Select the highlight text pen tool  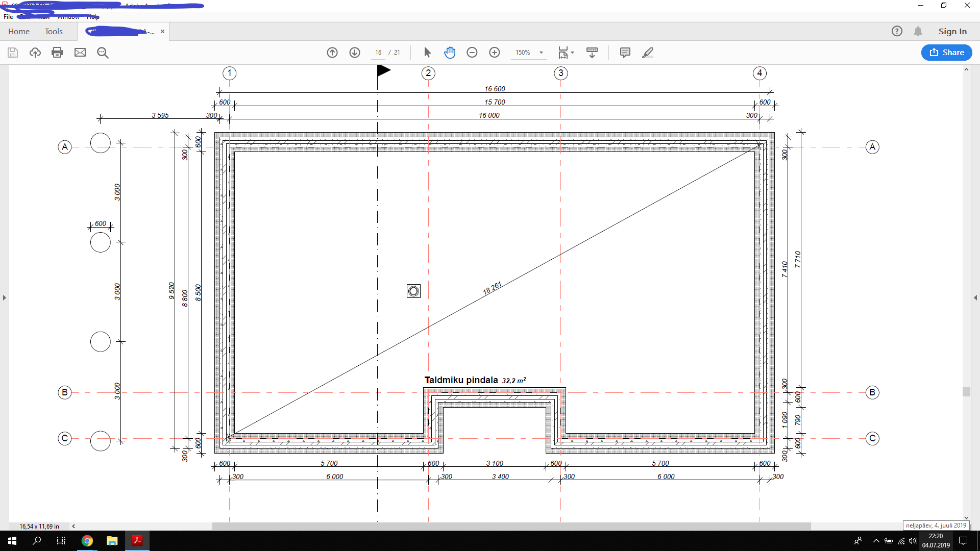point(648,53)
